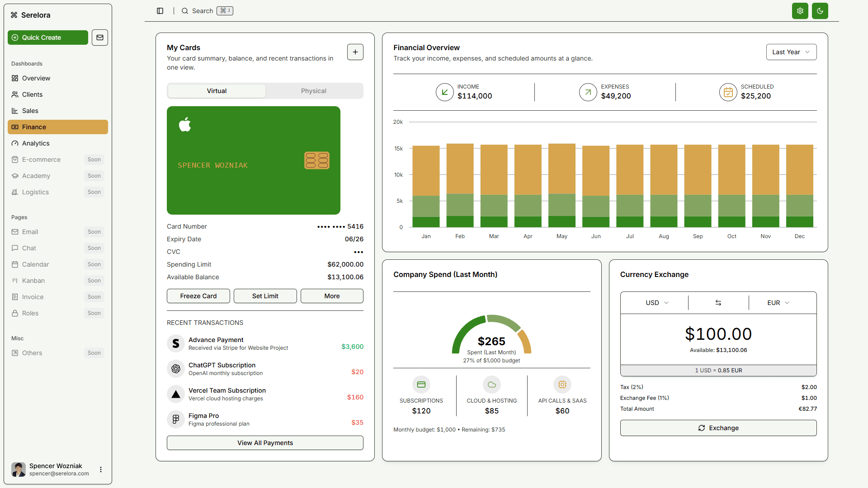Click the $13,100.06 Available Balance value
The image size is (868, 488).
[x=345, y=277]
